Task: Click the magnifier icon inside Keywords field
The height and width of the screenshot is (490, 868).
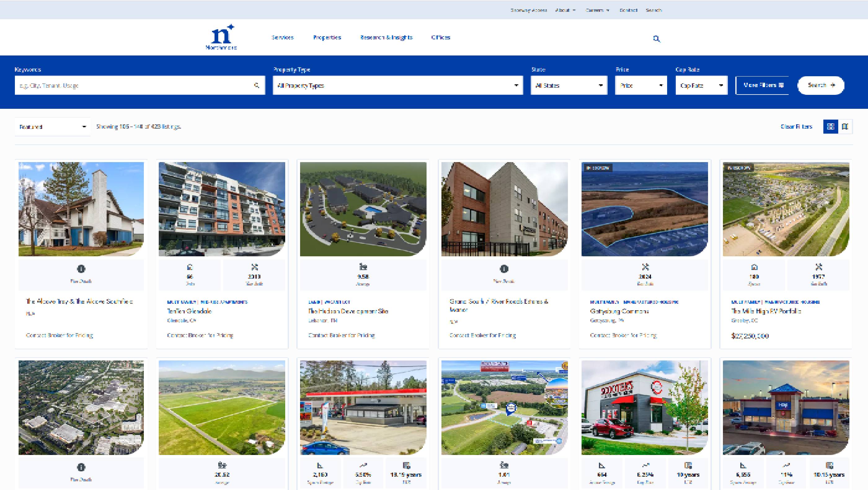Action: pyautogui.click(x=256, y=85)
